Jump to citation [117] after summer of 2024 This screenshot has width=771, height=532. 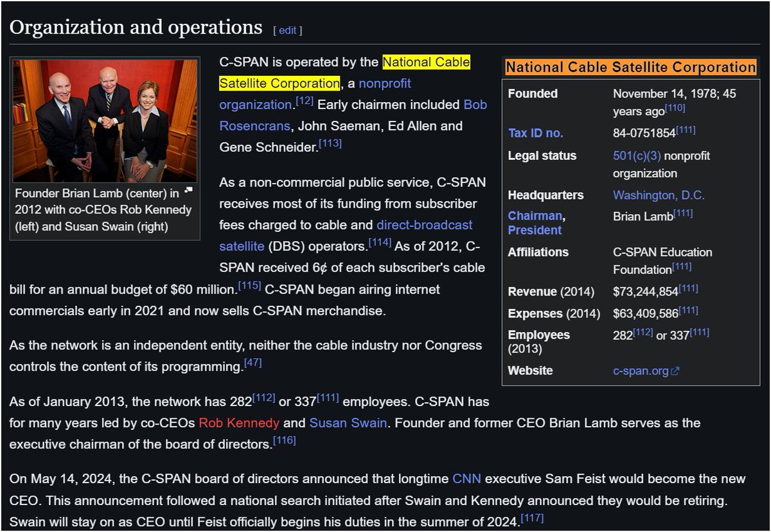[532, 517]
